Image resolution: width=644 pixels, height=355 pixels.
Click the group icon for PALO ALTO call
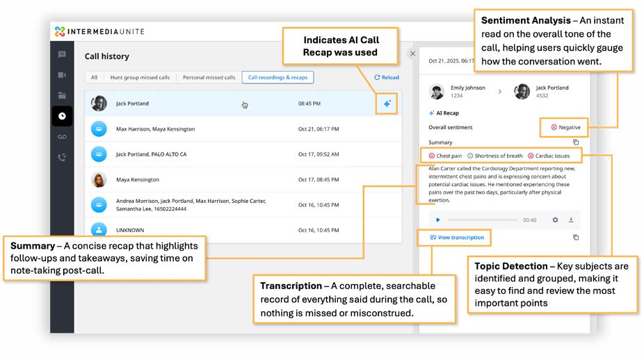pos(99,154)
